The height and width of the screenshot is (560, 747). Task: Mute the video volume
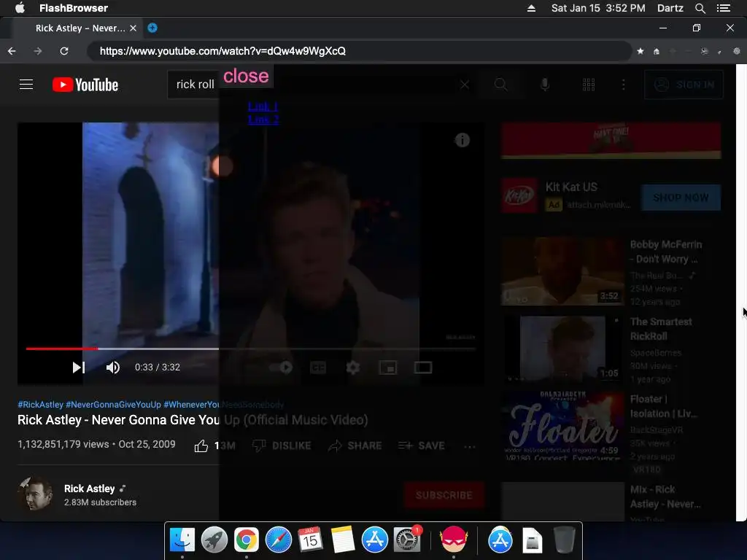[x=113, y=367]
